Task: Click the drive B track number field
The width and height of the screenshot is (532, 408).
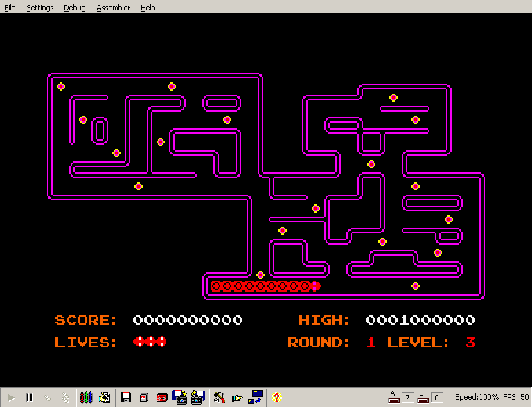Action: pyautogui.click(x=437, y=398)
